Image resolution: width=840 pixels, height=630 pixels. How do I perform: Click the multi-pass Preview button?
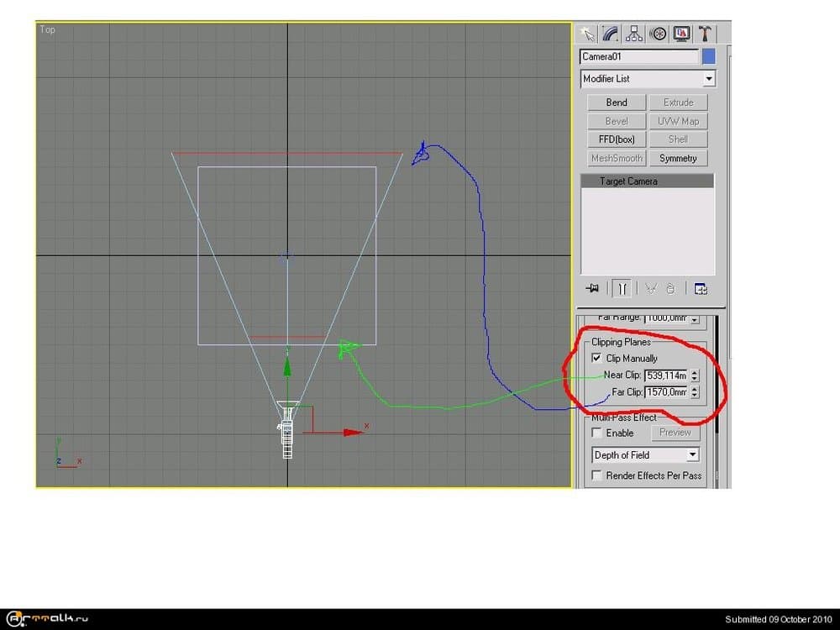[675, 433]
